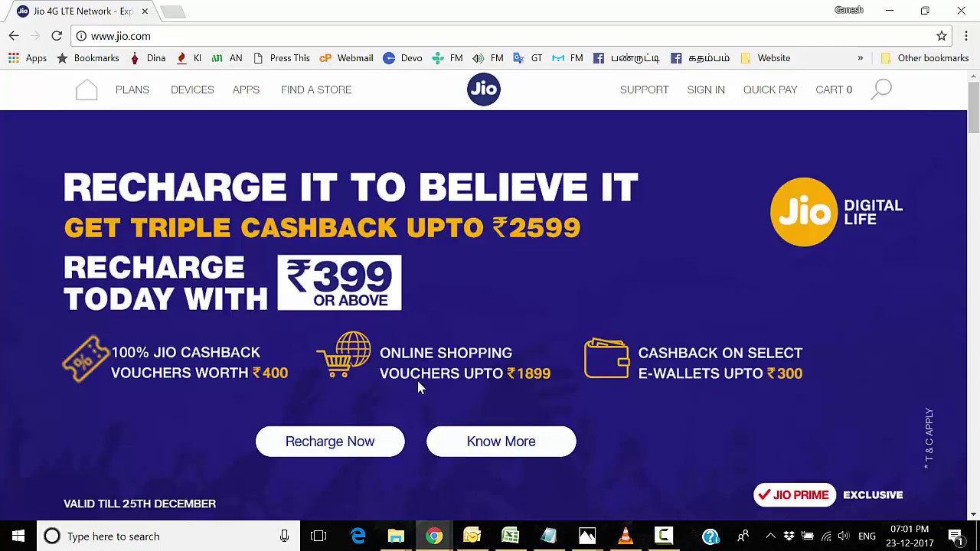
Task: Show hidden system tray icons
Action: click(x=770, y=536)
